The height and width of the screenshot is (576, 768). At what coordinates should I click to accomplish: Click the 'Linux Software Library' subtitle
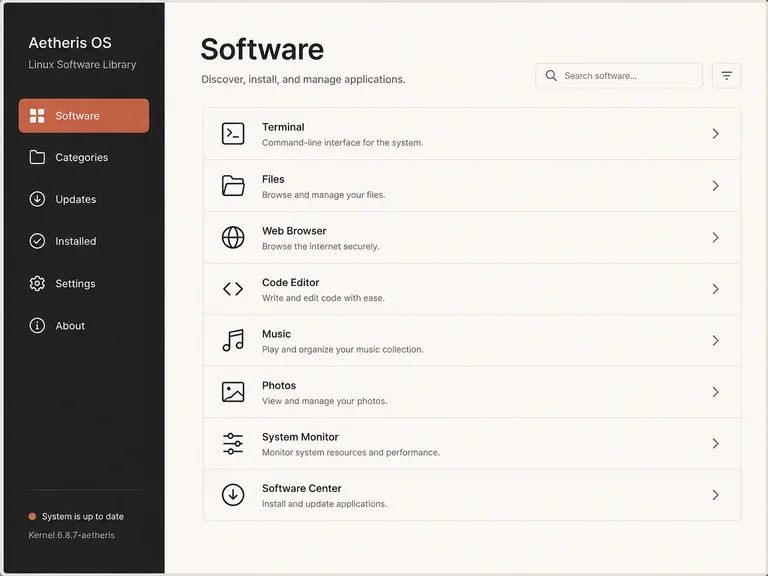point(82,64)
